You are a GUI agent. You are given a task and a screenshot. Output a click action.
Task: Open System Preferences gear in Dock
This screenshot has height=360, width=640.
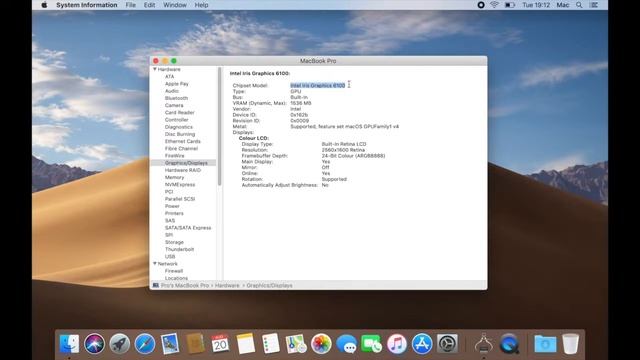point(447,344)
